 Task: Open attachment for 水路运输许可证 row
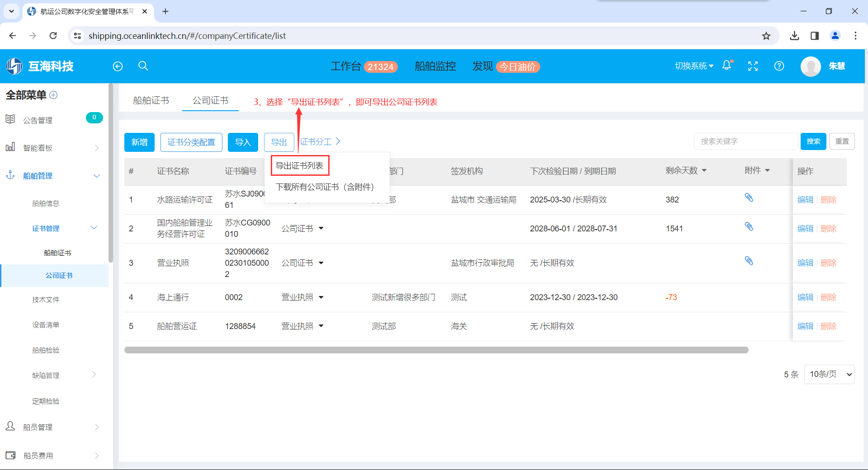749,197
